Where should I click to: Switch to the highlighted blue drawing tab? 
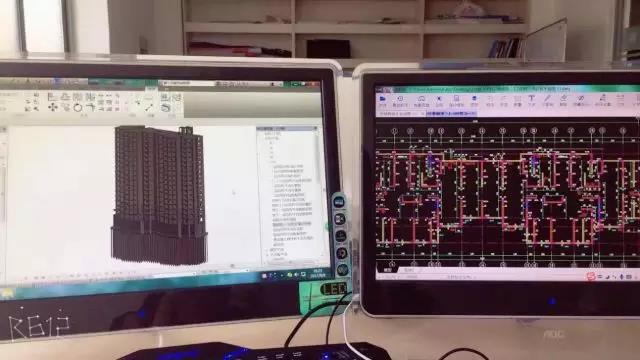[x=451, y=113]
